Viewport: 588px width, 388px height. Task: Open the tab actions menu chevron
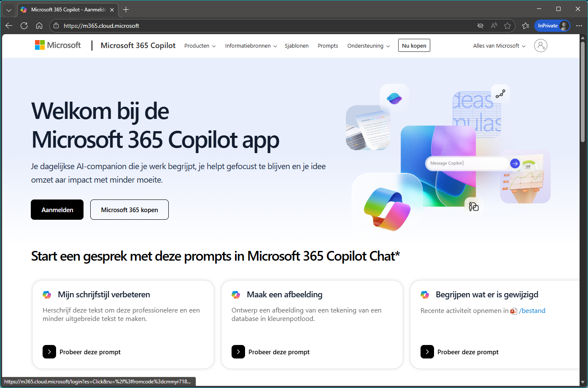point(9,10)
